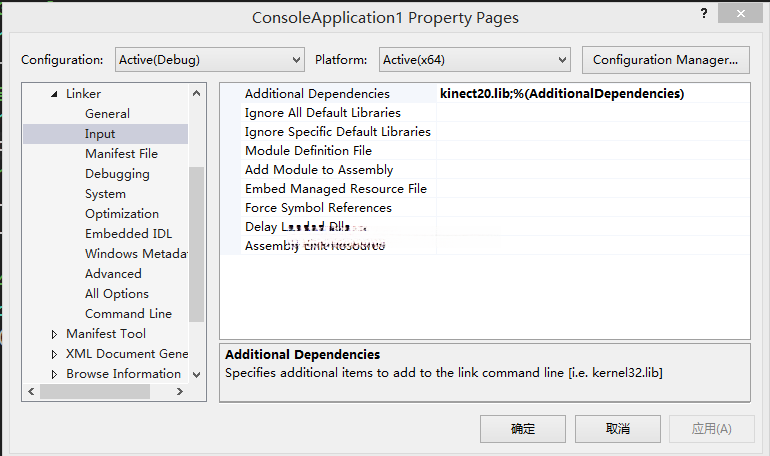Select General under Linker
770x456 pixels.
pyautogui.click(x=107, y=114)
